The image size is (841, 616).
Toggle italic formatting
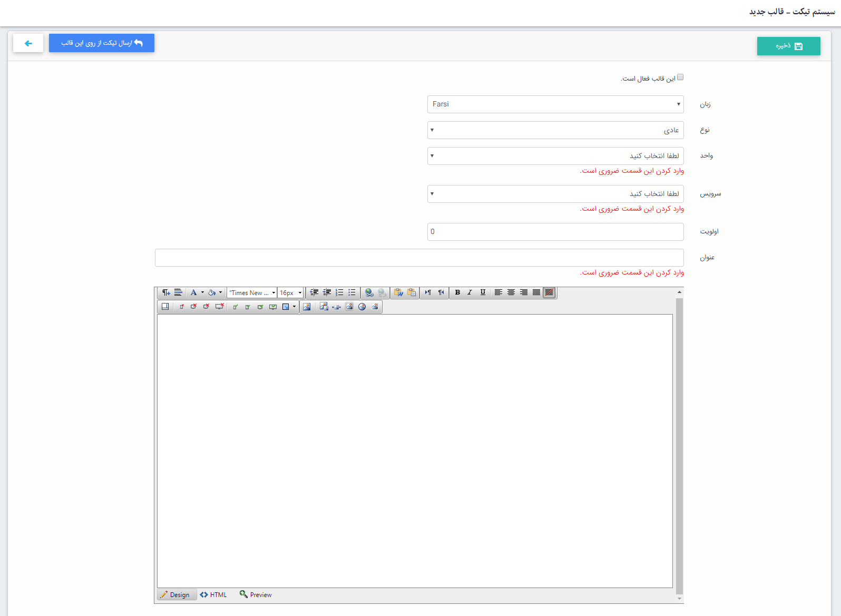[470, 292]
